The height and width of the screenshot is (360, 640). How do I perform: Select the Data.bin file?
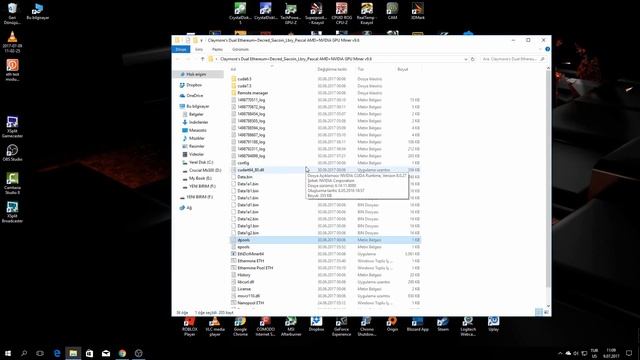click(244, 177)
